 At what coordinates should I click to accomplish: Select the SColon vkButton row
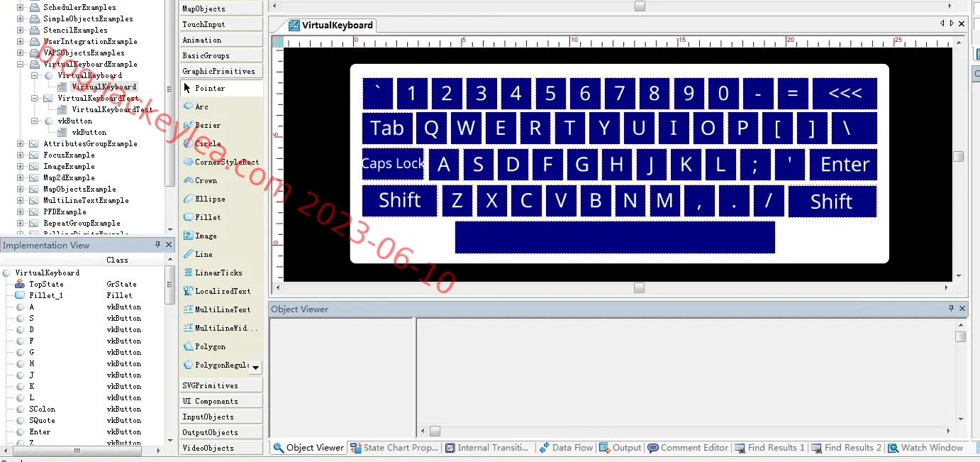click(84, 409)
